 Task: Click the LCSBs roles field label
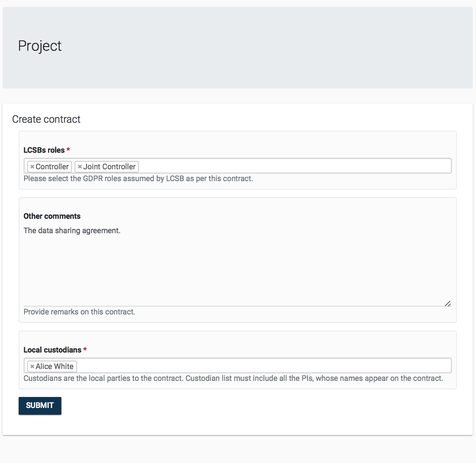[x=44, y=150]
